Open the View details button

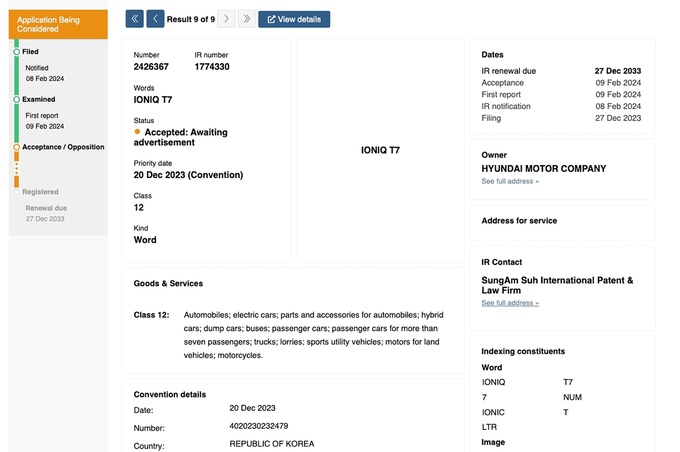click(x=294, y=19)
